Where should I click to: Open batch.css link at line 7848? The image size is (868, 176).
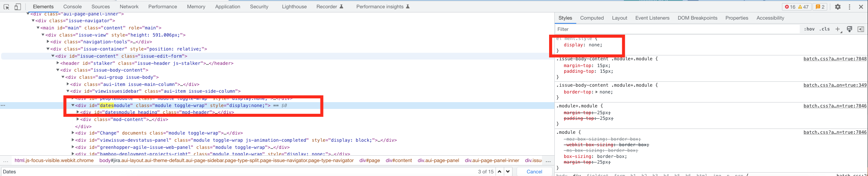(835, 59)
